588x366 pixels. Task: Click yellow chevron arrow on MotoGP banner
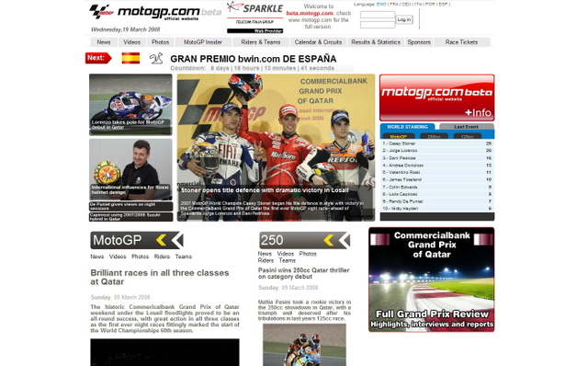(162, 240)
